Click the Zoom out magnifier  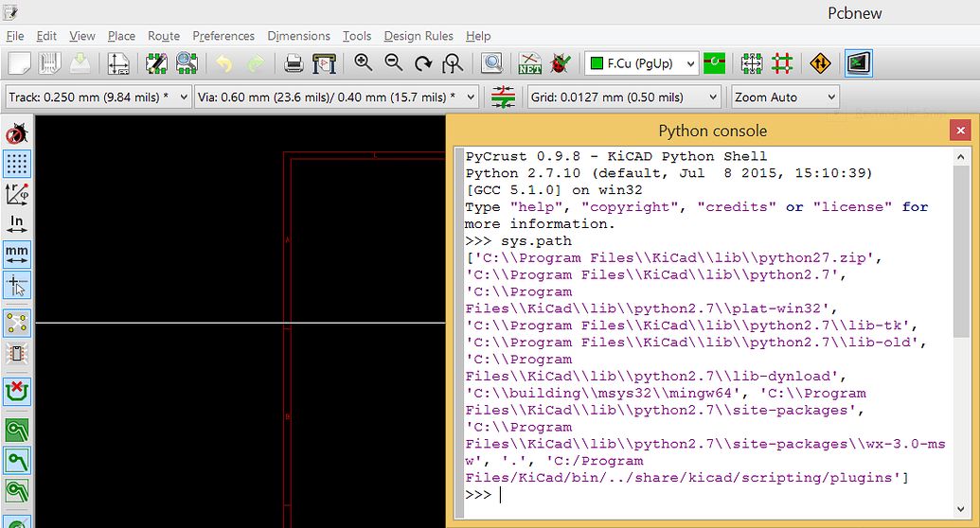point(393,63)
